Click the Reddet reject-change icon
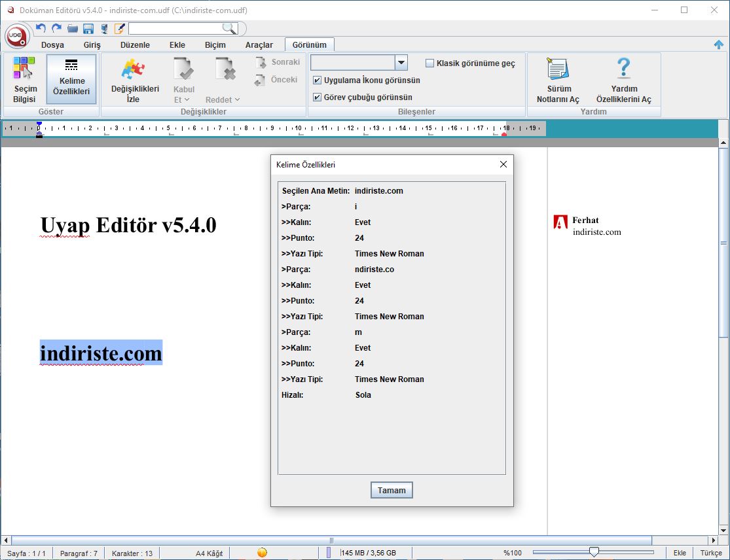This screenshot has width=730, height=560. point(226,70)
